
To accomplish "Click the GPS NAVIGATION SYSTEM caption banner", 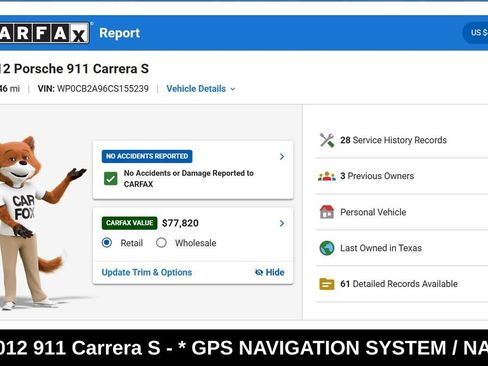I will pos(244,348).
